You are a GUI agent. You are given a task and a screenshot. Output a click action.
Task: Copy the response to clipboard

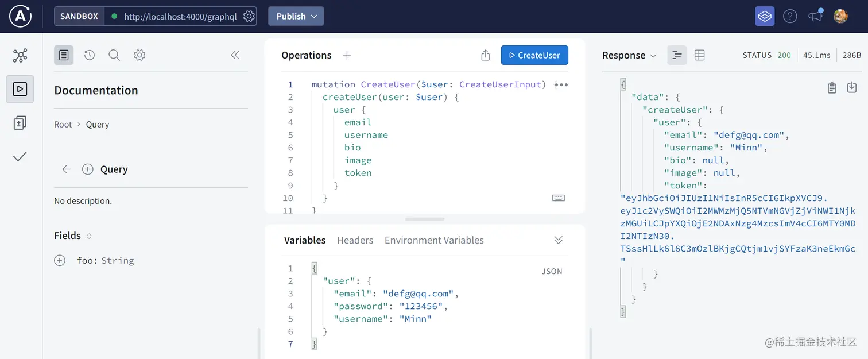point(832,87)
